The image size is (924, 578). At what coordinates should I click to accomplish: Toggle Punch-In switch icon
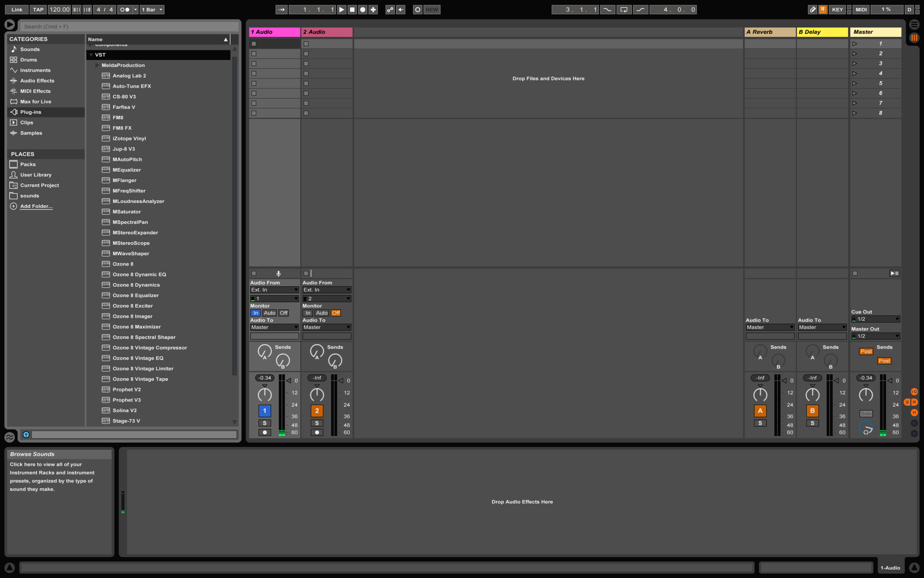tap(607, 10)
